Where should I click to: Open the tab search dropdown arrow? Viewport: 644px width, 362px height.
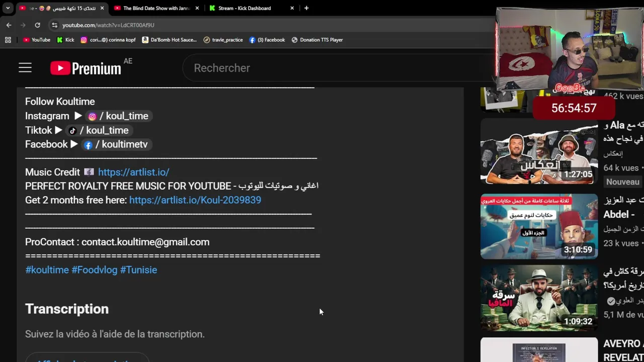(x=8, y=8)
